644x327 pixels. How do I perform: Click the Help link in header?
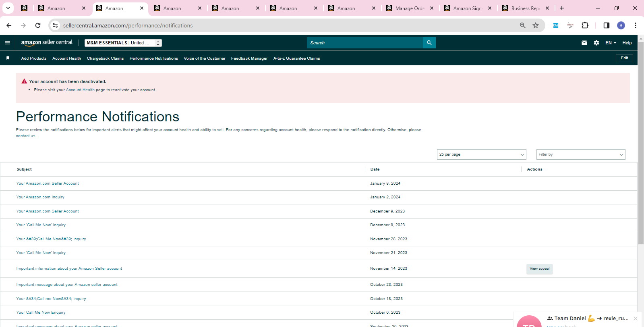tap(627, 43)
